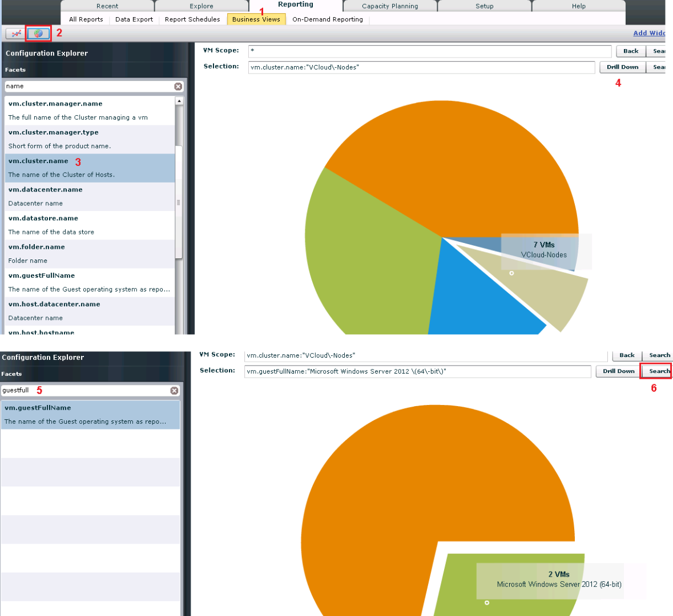Click Search button beside upper VM Scope
Screen dimensions: 673x616
(x=656, y=51)
